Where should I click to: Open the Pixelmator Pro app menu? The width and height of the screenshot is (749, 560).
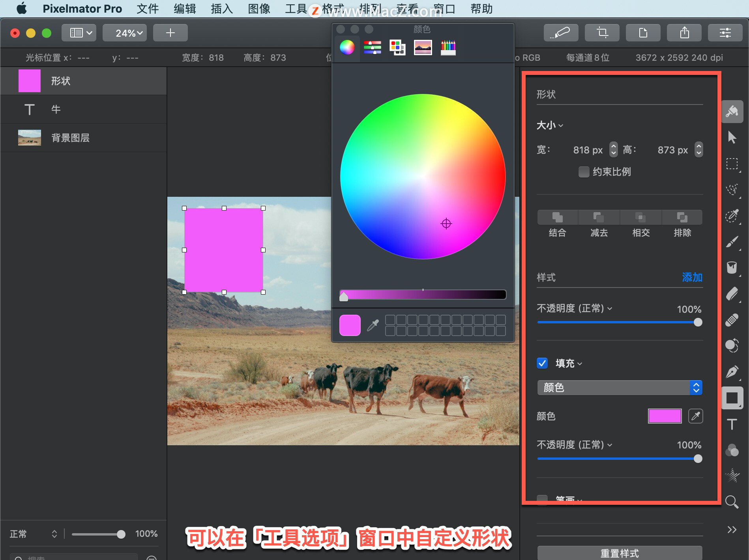(x=82, y=9)
